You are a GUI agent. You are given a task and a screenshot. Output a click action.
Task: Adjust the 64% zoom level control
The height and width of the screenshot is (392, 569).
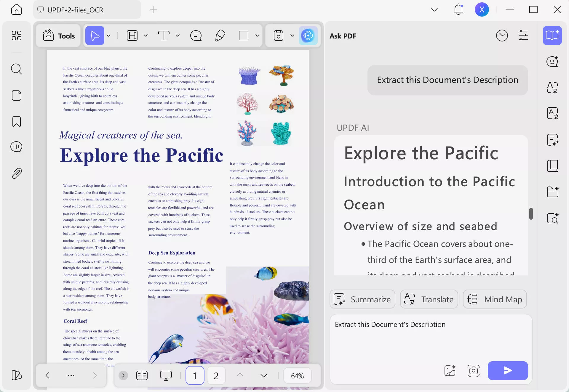[297, 375]
